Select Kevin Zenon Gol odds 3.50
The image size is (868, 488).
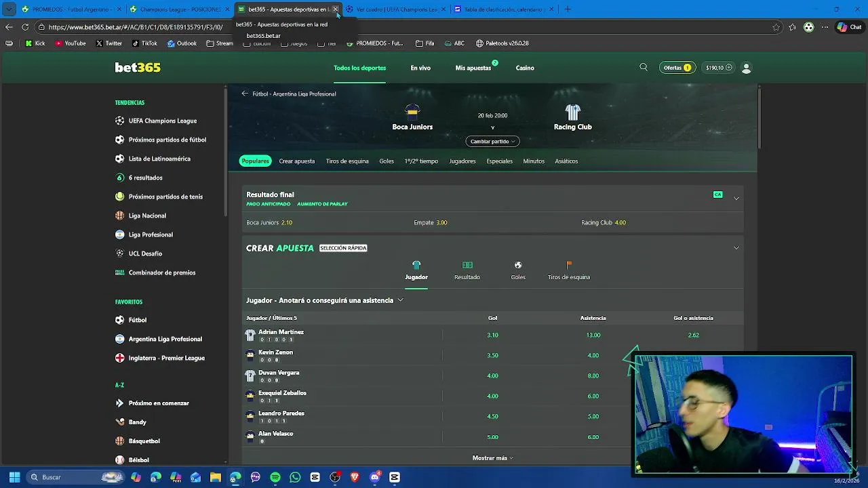coord(492,355)
